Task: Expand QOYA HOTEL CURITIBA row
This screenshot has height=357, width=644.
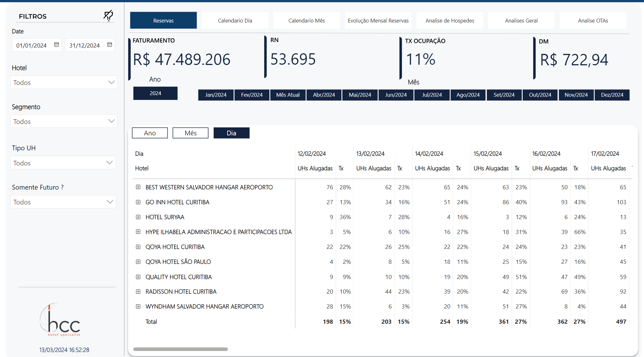Action: coord(138,247)
